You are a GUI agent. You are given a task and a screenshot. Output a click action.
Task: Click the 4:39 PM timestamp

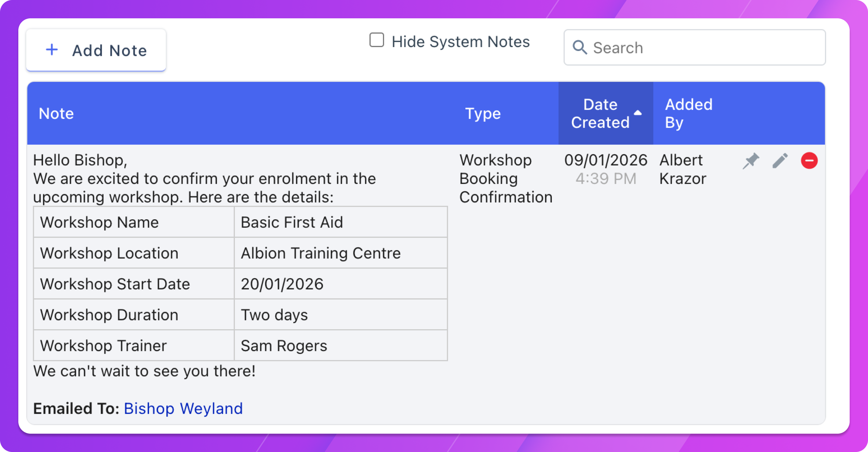pyautogui.click(x=606, y=179)
